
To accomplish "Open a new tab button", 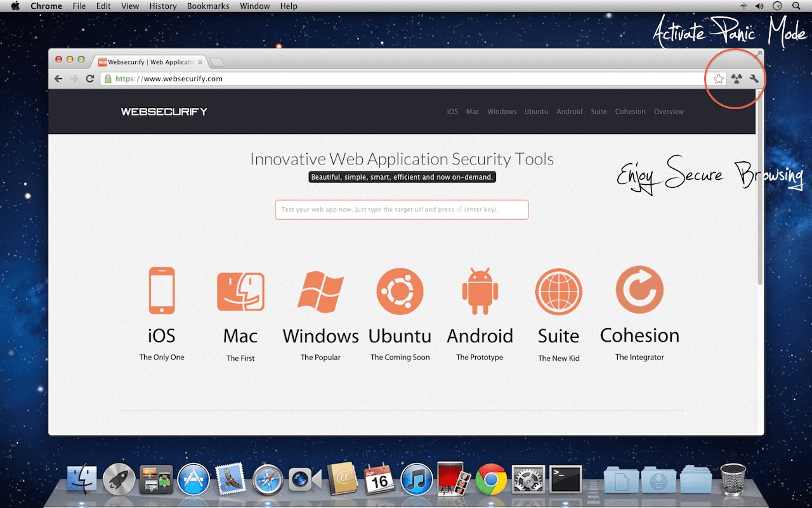I will tap(216, 62).
